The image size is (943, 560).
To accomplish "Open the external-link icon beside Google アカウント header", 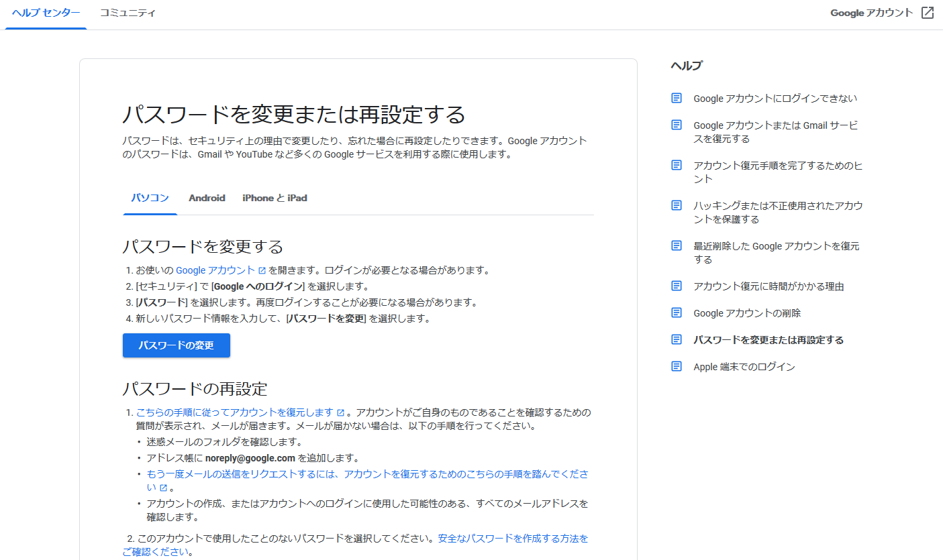I will (927, 13).
